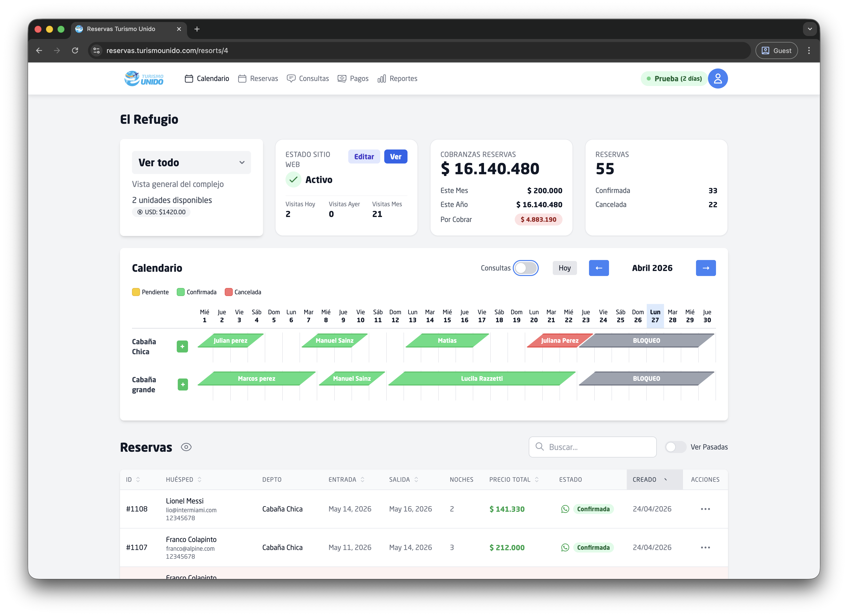
Task: Click the Confirmada green legend swatch
Action: coord(180,292)
